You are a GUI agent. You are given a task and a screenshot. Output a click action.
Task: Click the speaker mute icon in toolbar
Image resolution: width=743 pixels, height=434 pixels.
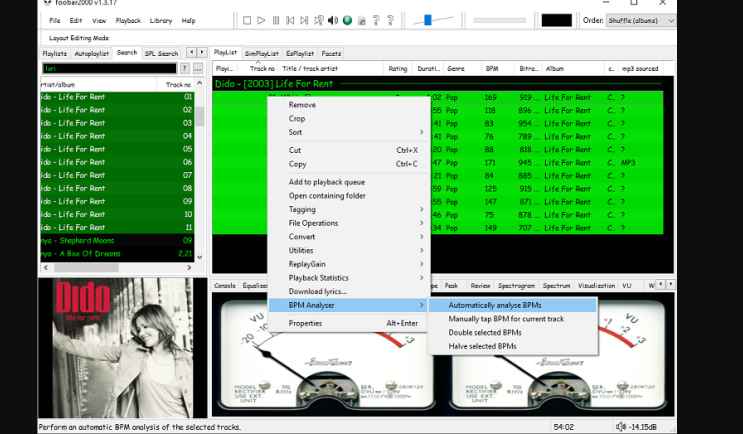[333, 20]
